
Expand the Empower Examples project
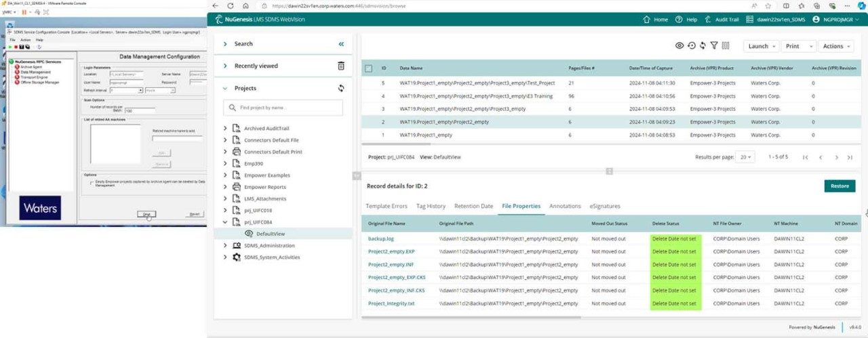225,175
